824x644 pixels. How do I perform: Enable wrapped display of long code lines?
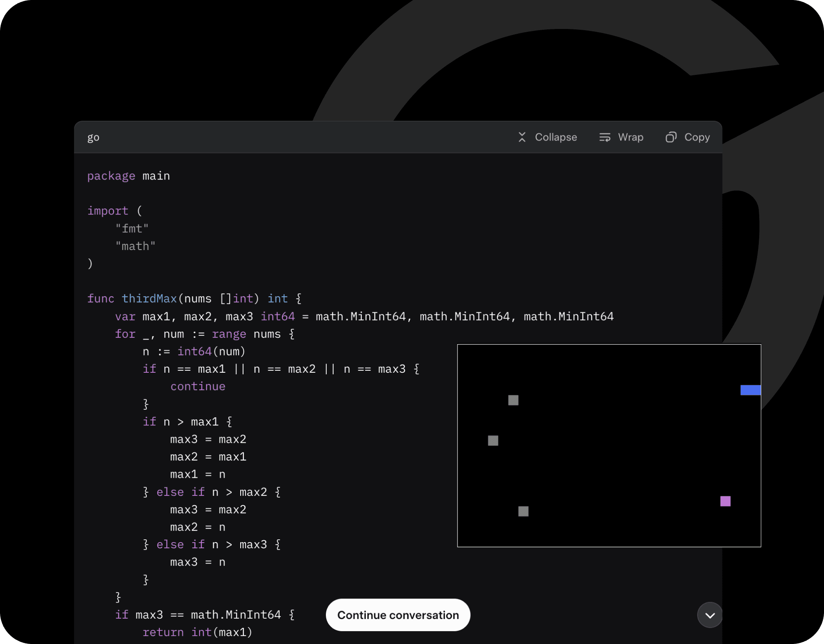621,137
